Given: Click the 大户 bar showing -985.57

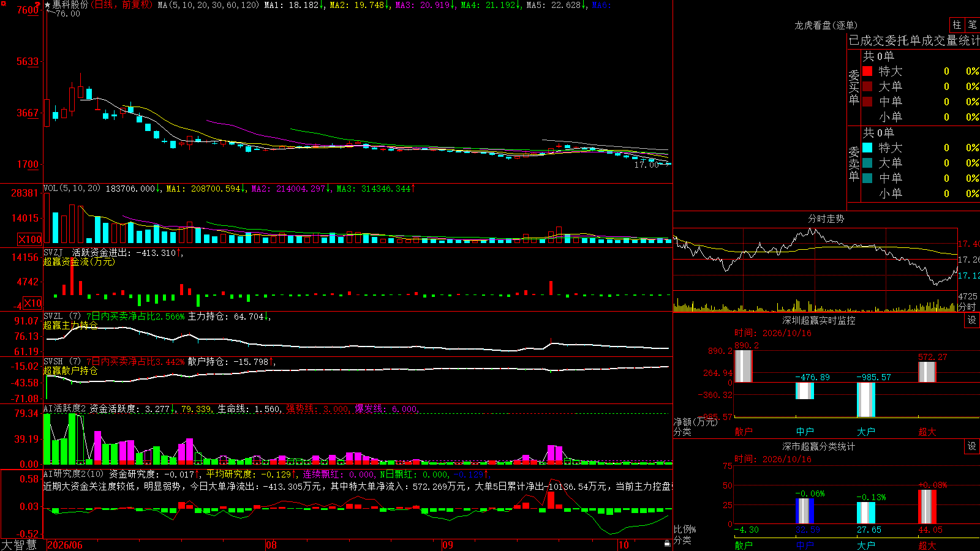Looking at the screenshot, I should (x=866, y=400).
